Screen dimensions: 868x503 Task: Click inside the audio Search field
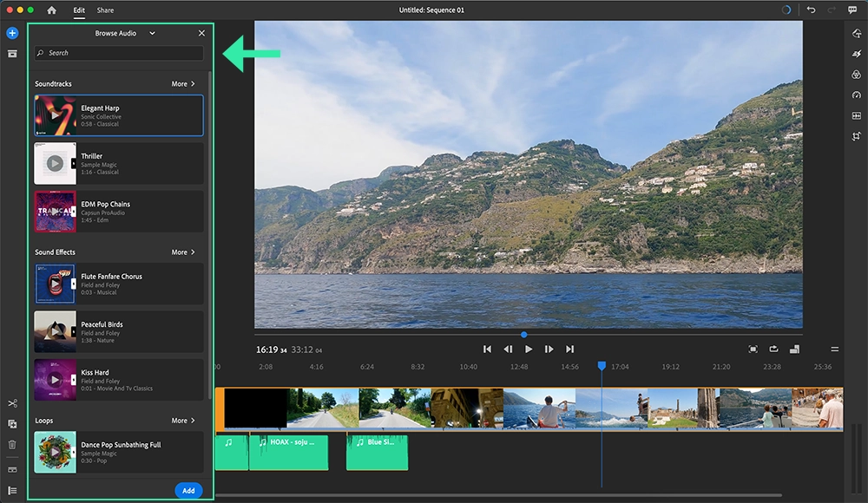click(x=118, y=53)
